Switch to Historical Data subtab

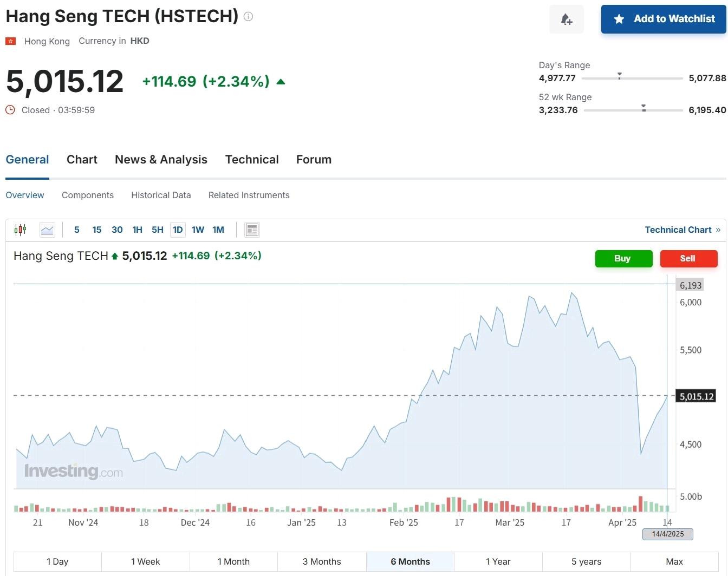point(161,195)
